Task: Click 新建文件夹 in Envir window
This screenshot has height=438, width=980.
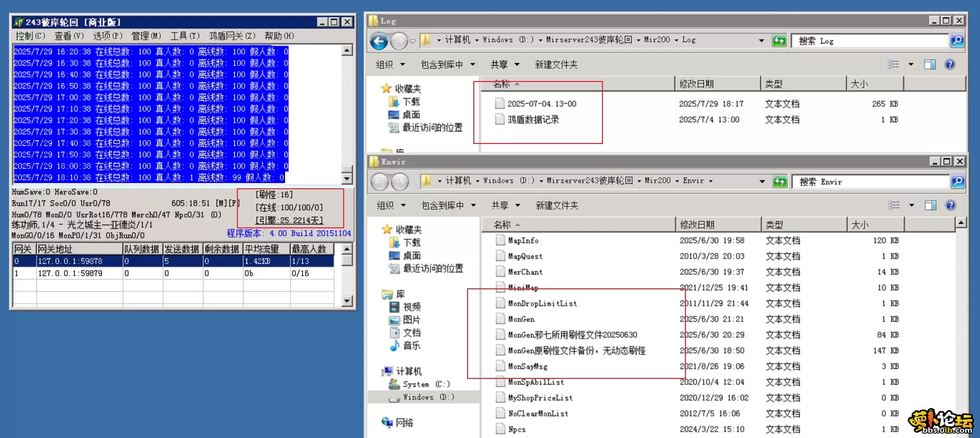Action: (x=557, y=205)
